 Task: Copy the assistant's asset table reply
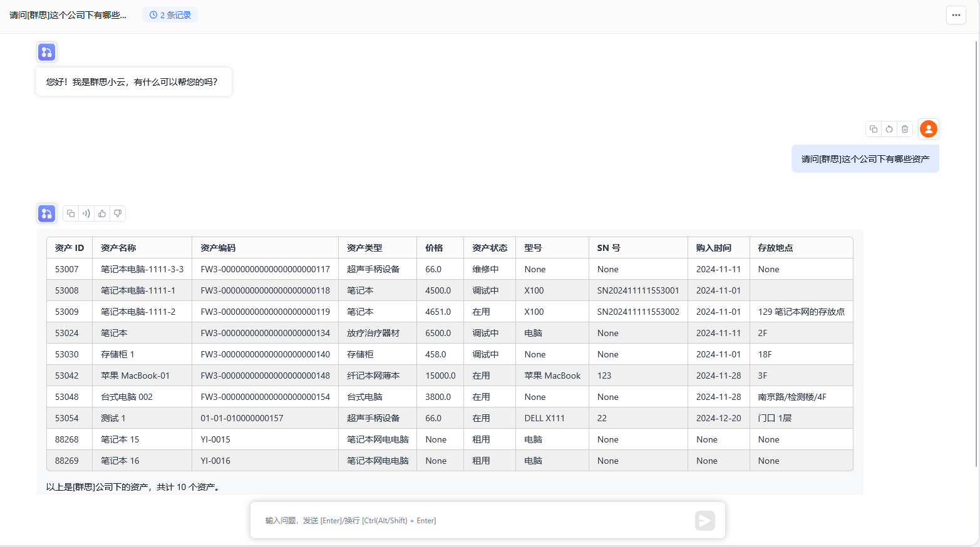tap(71, 213)
